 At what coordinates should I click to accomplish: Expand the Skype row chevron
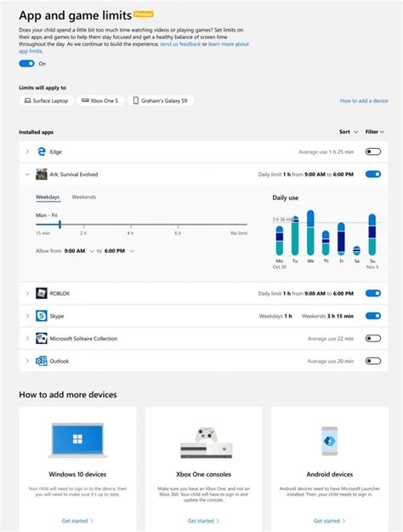pos(27,316)
